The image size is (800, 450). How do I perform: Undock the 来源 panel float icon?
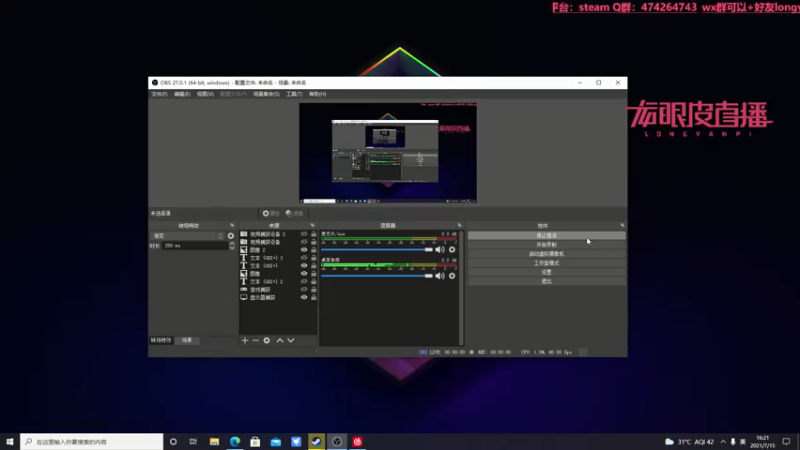click(x=313, y=225)
